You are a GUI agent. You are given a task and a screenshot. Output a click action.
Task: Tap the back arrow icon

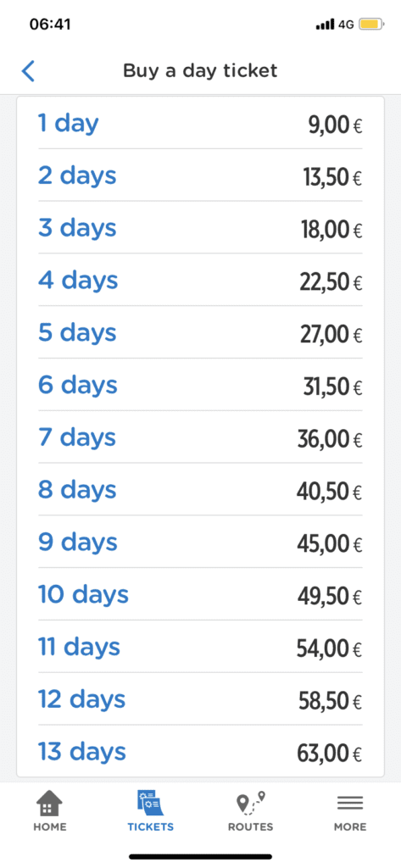[28, 71]
